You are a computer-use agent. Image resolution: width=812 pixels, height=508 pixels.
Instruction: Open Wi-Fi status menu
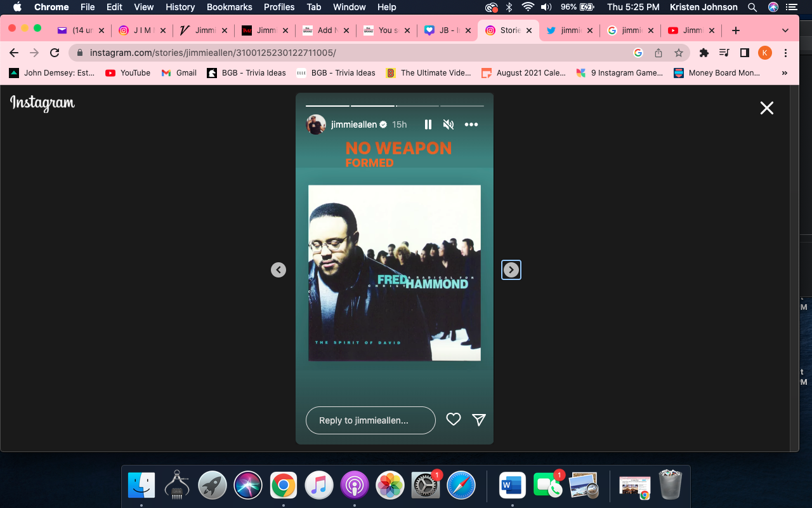(528, 7)
